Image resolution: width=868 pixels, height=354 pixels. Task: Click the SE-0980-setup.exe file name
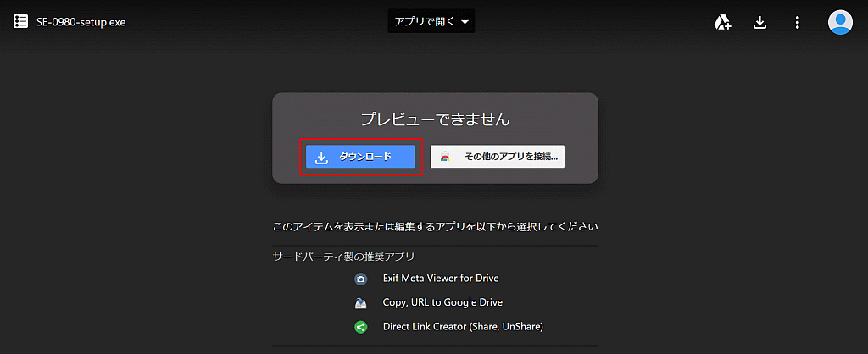tap(81, 22)
